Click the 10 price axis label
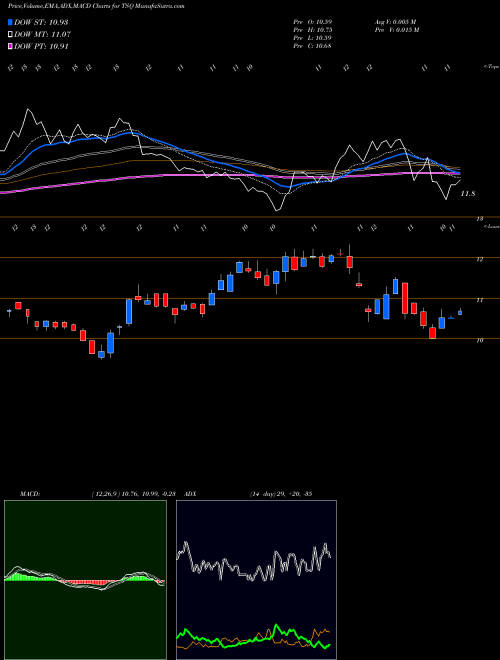Viewport: 500px width, 660px height. 479,341
